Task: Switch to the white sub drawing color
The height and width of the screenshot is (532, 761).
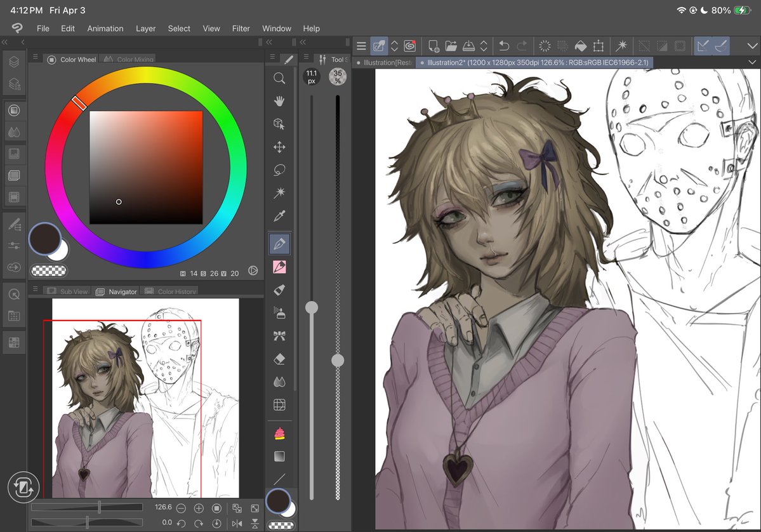Action: pos(62,253)
